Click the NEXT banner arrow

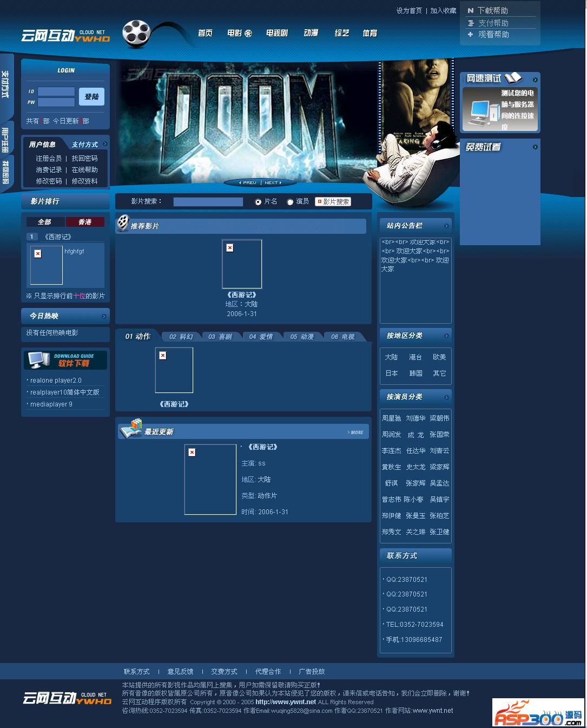pyautogui.click(x=273, y=182)
